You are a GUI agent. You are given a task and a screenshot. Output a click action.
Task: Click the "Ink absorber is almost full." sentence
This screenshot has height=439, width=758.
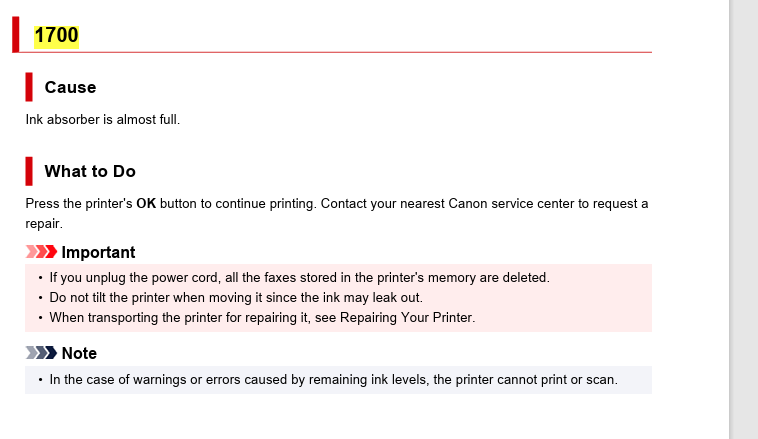click(102, 120)
